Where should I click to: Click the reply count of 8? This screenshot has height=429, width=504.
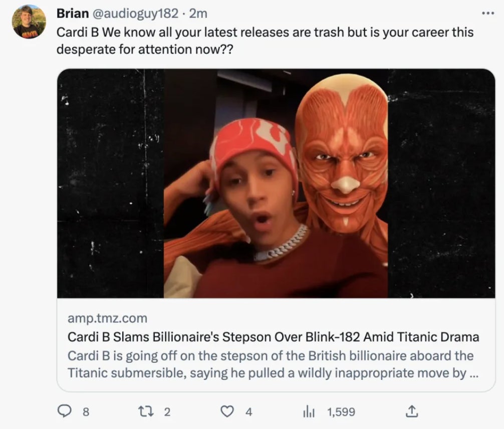point(86,412)
